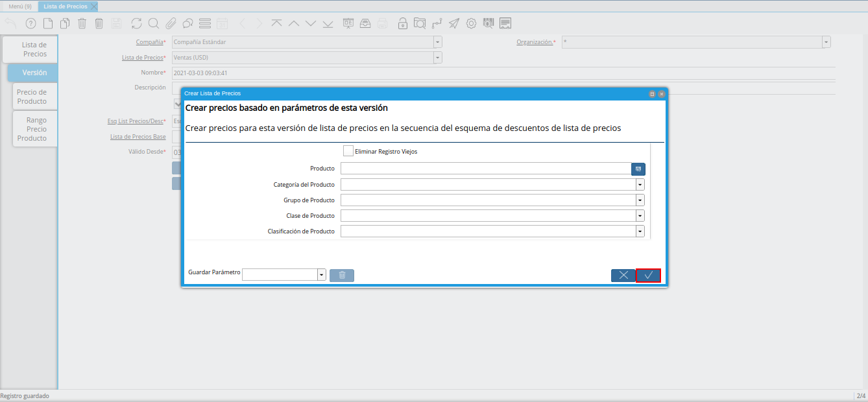Click inside the Producto text field

point(485,169)
